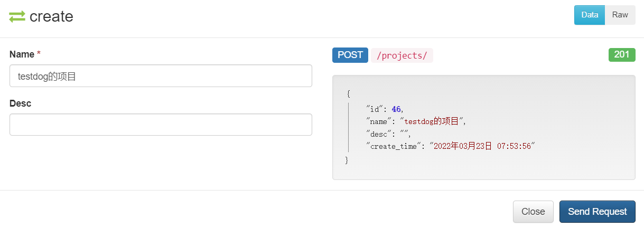The image size is (644, 228).
Task: Switch to the Raw view tab
Action: click(x=620, y=15)
